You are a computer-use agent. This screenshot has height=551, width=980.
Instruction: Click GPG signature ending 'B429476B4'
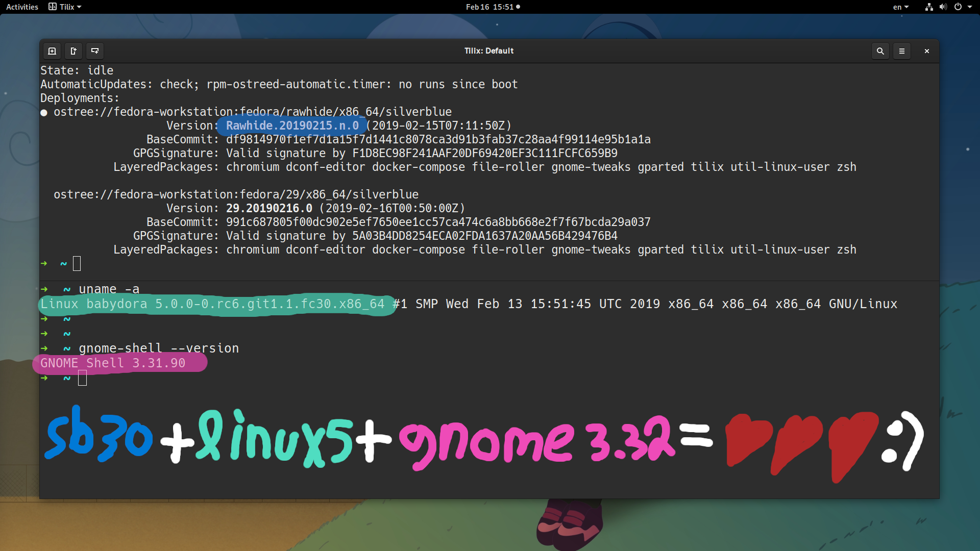tap(485, 236)
